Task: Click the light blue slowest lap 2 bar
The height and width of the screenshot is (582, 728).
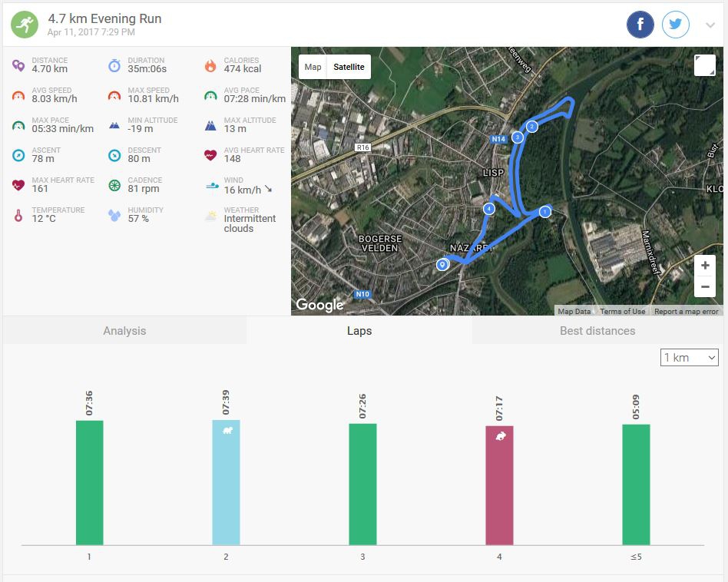Action: 226,482
